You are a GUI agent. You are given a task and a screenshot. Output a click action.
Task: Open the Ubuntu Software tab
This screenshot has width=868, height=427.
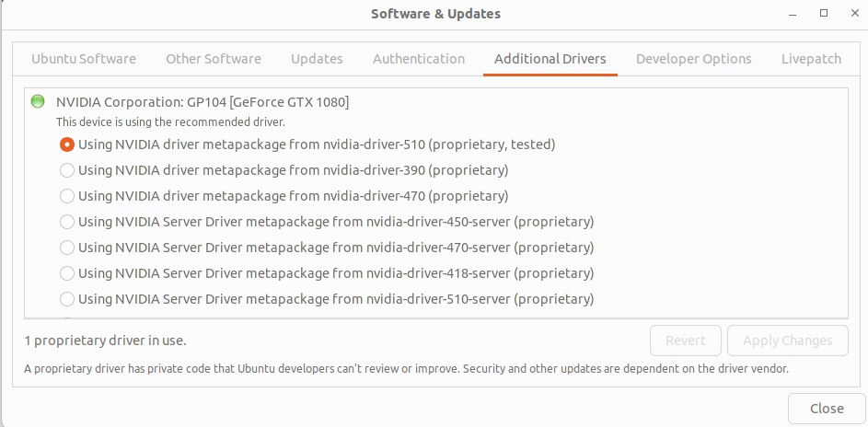tap(84, 59)
